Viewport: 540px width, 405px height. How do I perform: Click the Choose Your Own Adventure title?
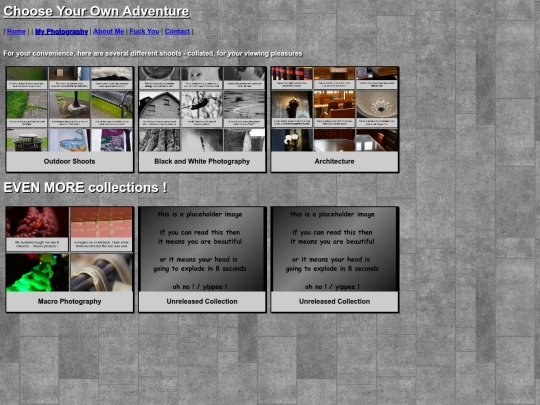click(96, 11)
